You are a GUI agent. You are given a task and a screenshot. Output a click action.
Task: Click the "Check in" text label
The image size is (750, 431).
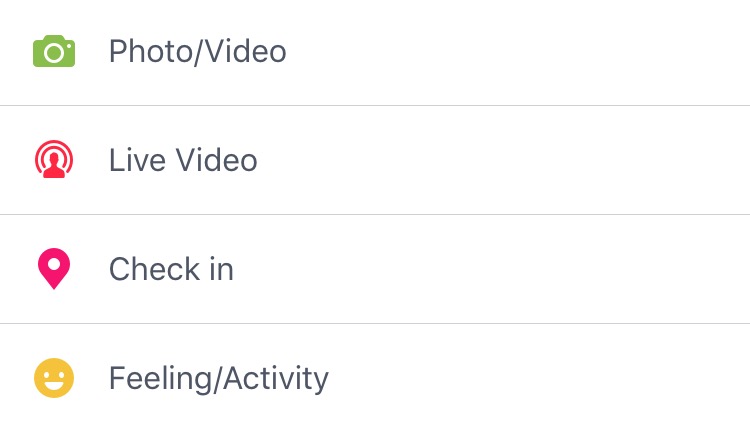tap(171, 270)
